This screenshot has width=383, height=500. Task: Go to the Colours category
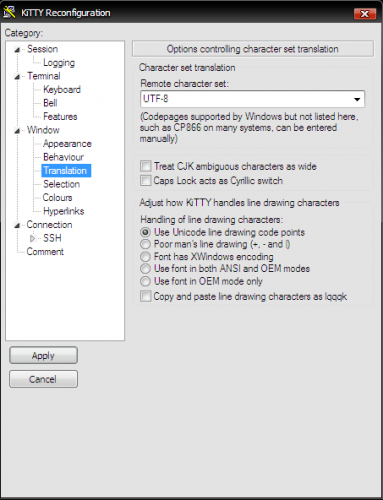pos(57,197)
